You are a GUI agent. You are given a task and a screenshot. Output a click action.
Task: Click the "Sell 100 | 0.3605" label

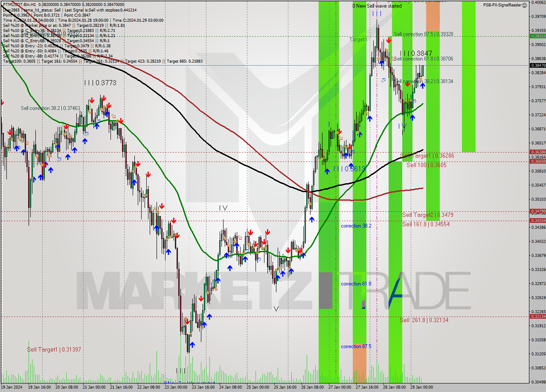[x=427, y=165]
